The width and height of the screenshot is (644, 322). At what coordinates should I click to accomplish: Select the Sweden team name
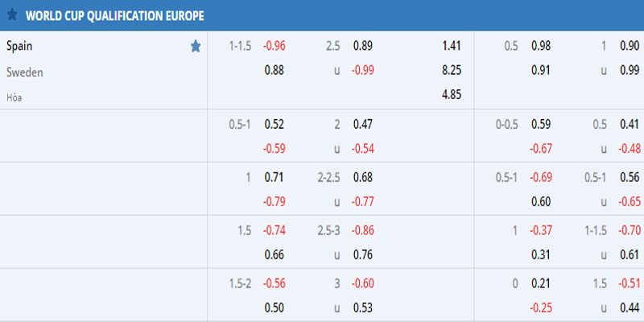25,72
